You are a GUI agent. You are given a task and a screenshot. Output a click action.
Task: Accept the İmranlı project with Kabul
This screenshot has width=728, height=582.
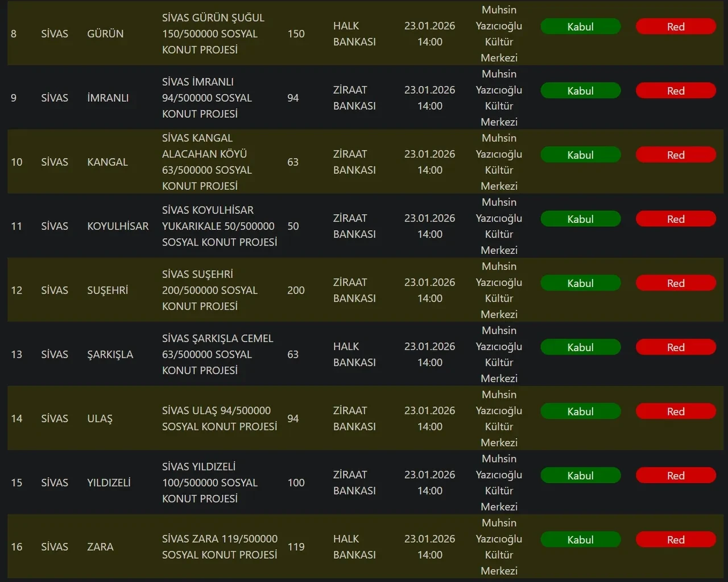click(580, 91)
